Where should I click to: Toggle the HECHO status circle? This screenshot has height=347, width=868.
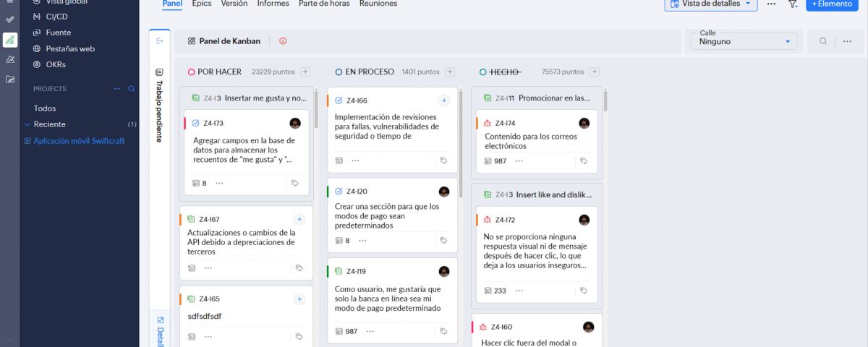tap(482, 72)
